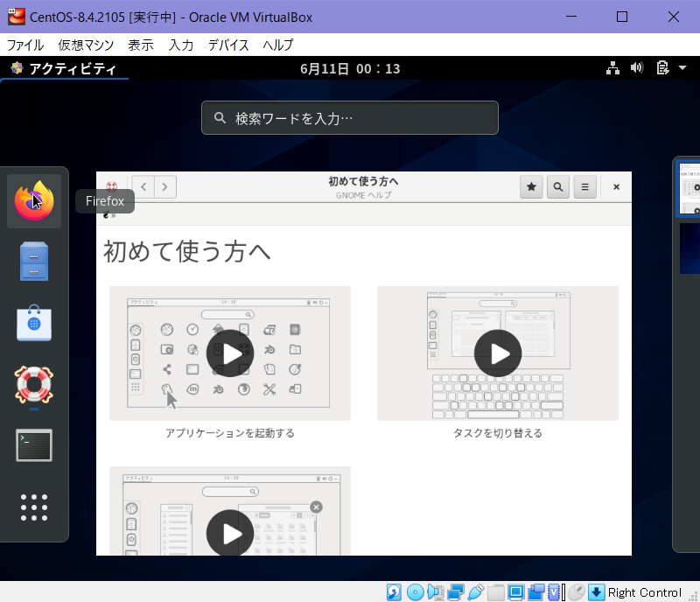Select the Help lifesaver icon in the dock
This screenshot has height=602, width=700.
point(33,385)
